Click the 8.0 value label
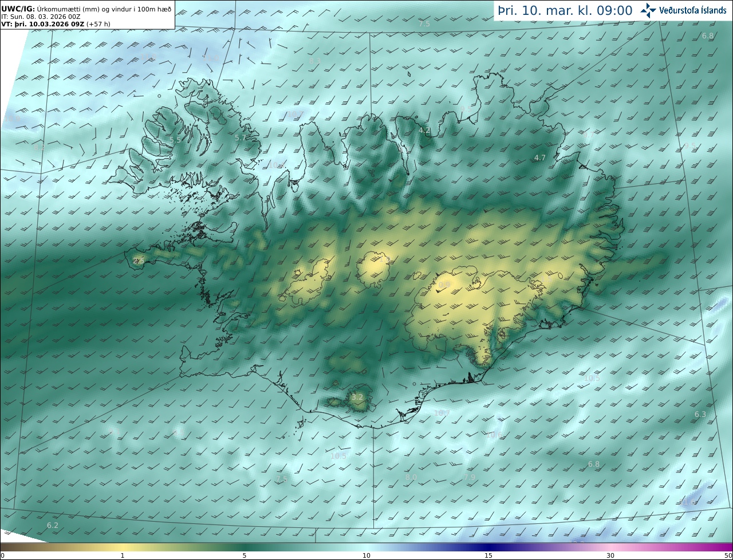 click(x=411, y=477)
